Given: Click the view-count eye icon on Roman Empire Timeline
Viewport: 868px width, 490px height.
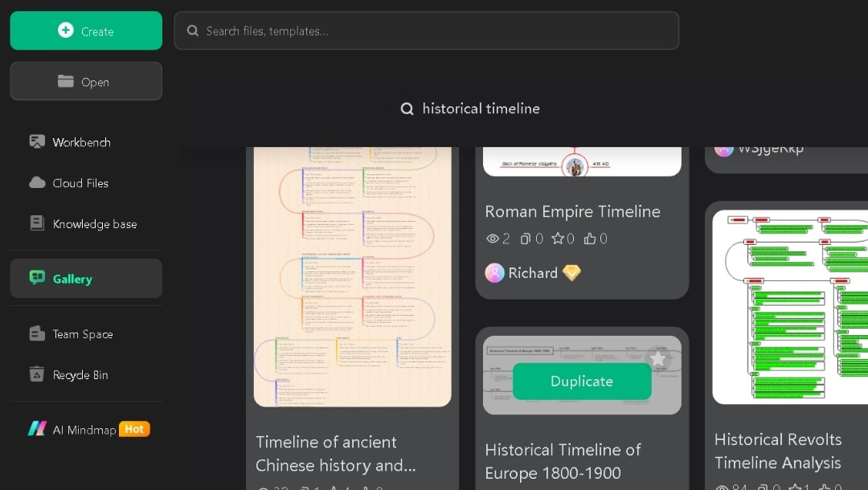Looking at the screenshot, I should (493, 239).
